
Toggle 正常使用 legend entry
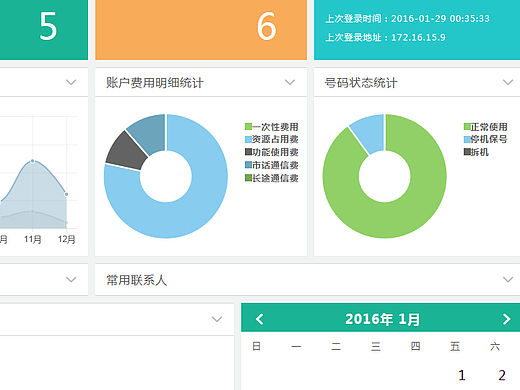485,127
